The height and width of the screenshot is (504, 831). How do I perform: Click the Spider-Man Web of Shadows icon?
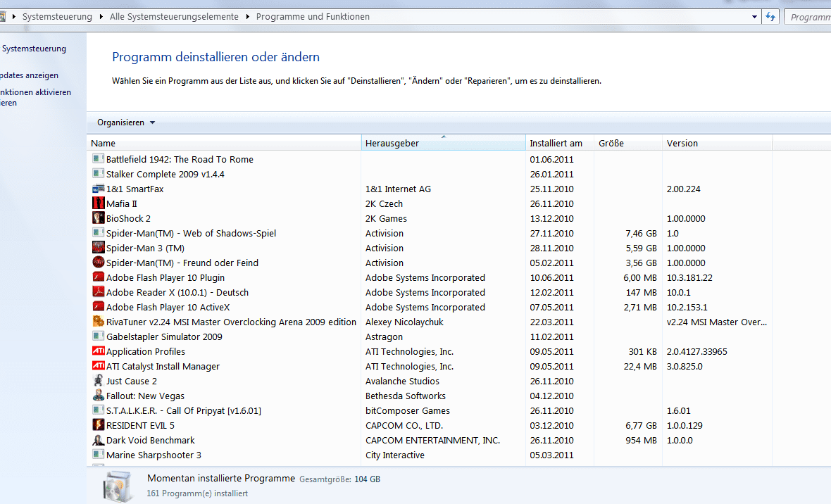98,233
